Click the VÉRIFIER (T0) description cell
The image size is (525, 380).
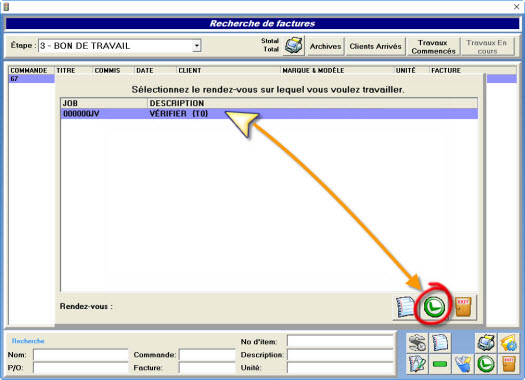(x=179, y=114)
